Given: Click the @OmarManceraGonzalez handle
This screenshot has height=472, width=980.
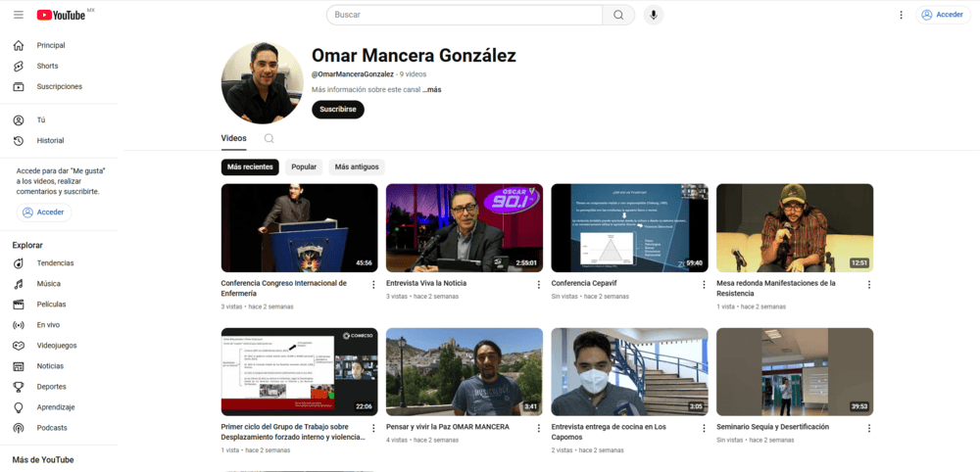Looking at the screenshot, I should tap(353, 73).
